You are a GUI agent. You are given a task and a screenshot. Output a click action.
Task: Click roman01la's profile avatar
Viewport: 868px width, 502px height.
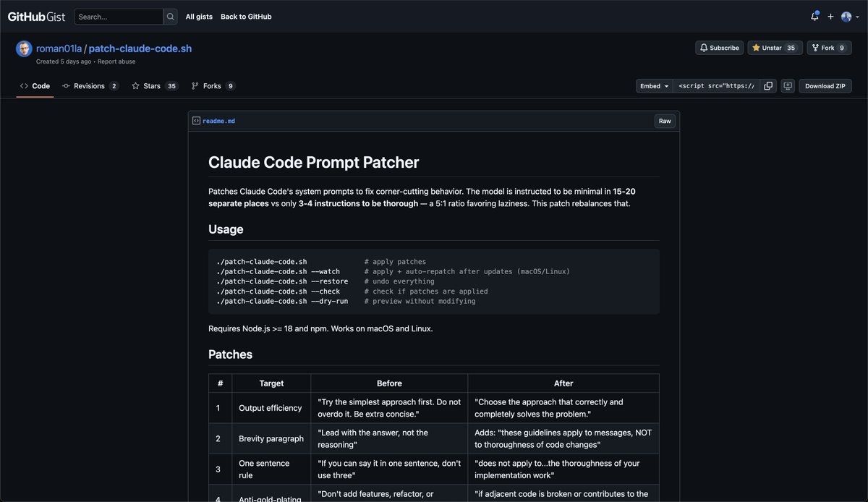point(24,48)
